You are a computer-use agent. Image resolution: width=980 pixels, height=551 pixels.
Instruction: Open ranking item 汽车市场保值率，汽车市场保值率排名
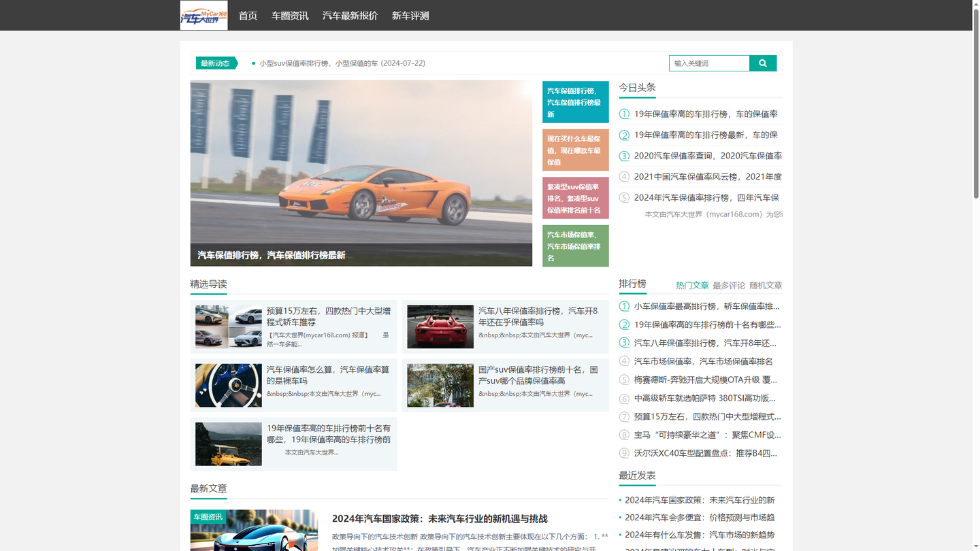[x=703, y=361]
